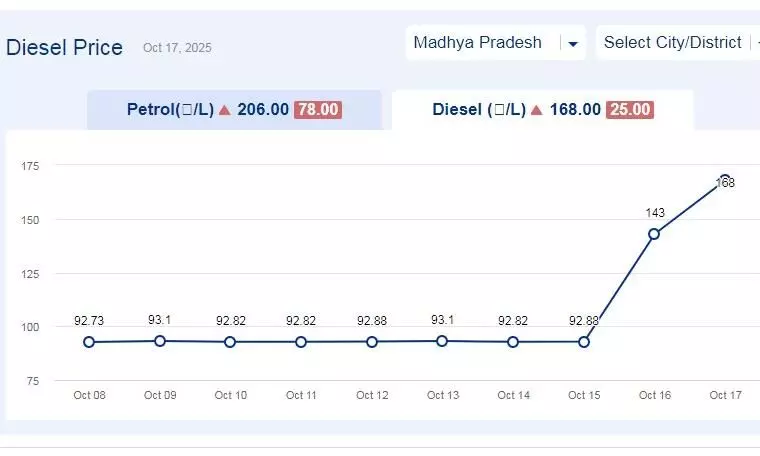
Task: Click the red petrol price-rise triangle icon
Action: tap(225, 110)
